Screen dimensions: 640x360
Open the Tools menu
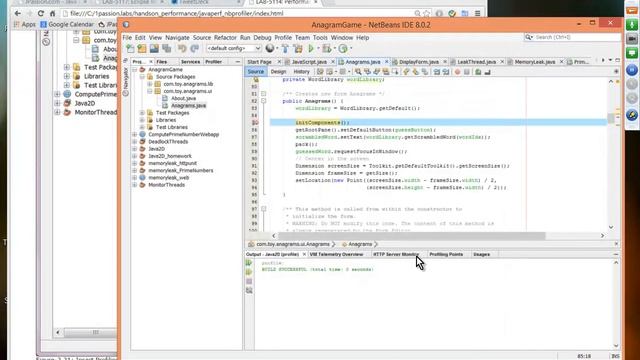320,38
